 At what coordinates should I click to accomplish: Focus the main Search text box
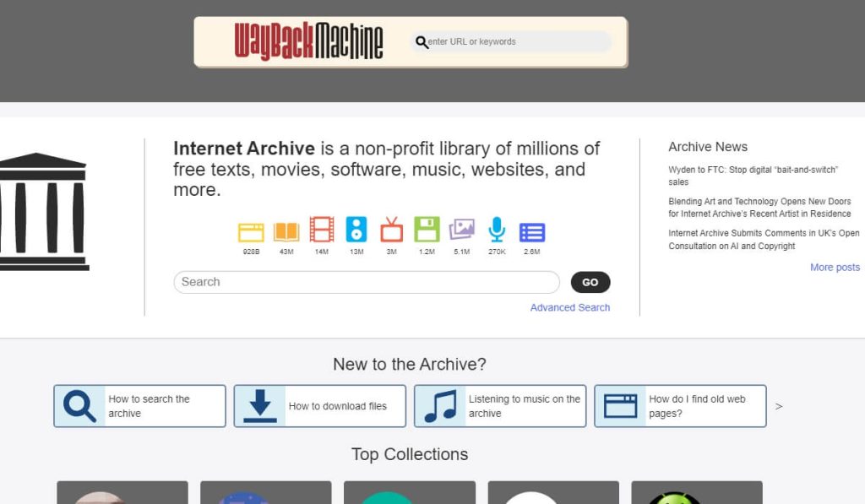[367, 282]
